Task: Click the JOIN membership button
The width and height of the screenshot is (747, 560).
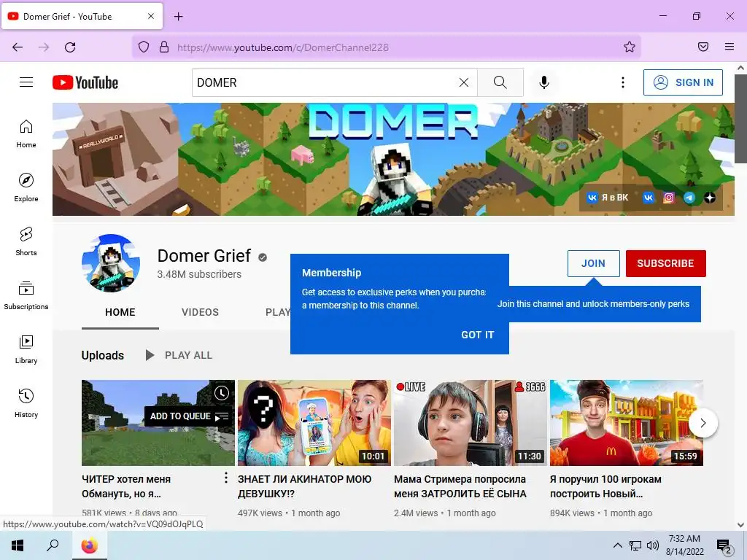Action: tap(593, 263)
